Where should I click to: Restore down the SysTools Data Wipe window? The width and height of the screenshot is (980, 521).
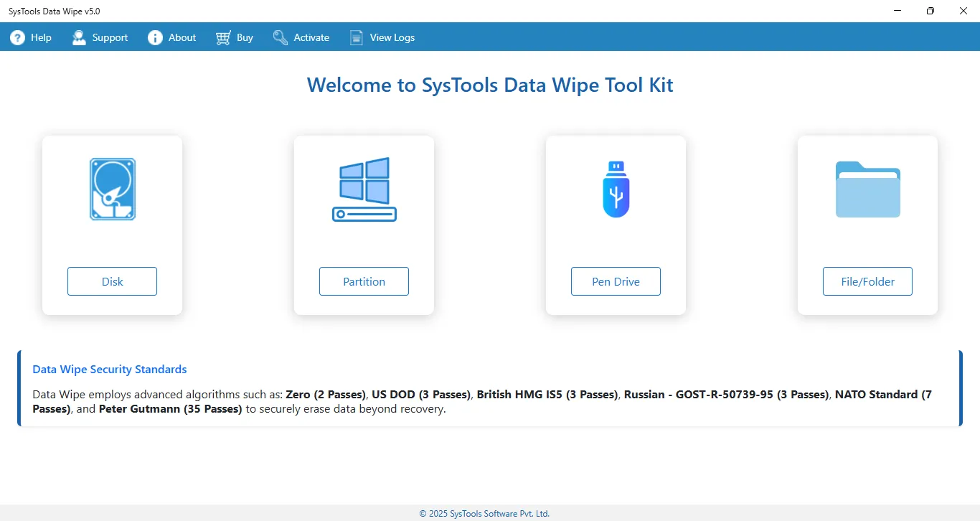(x=930, y=11)
